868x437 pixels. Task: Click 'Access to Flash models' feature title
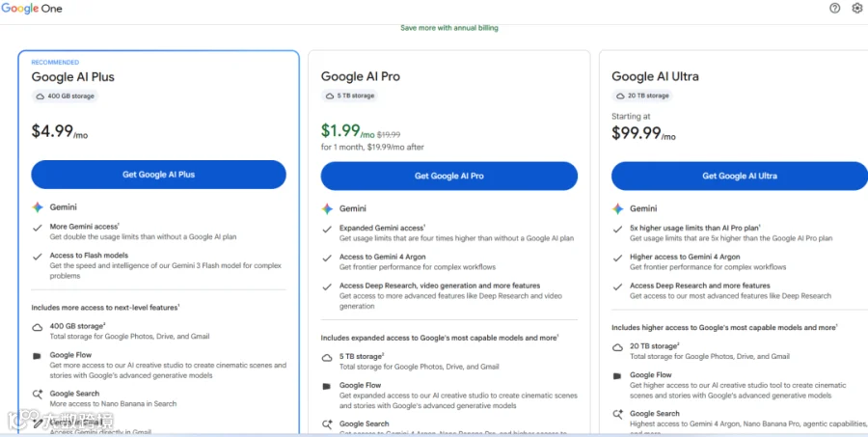[x=89, y=256]
